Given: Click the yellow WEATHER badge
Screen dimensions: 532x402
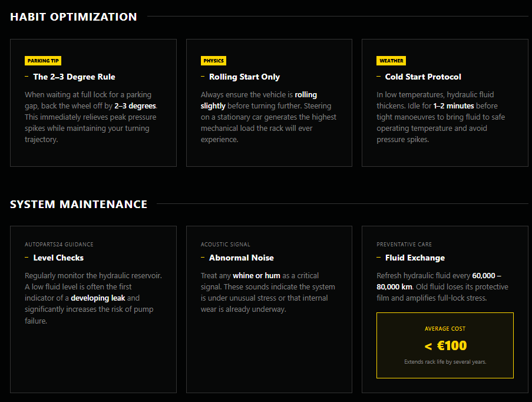Looking at the screenshot, I should (x=391, y=61).
